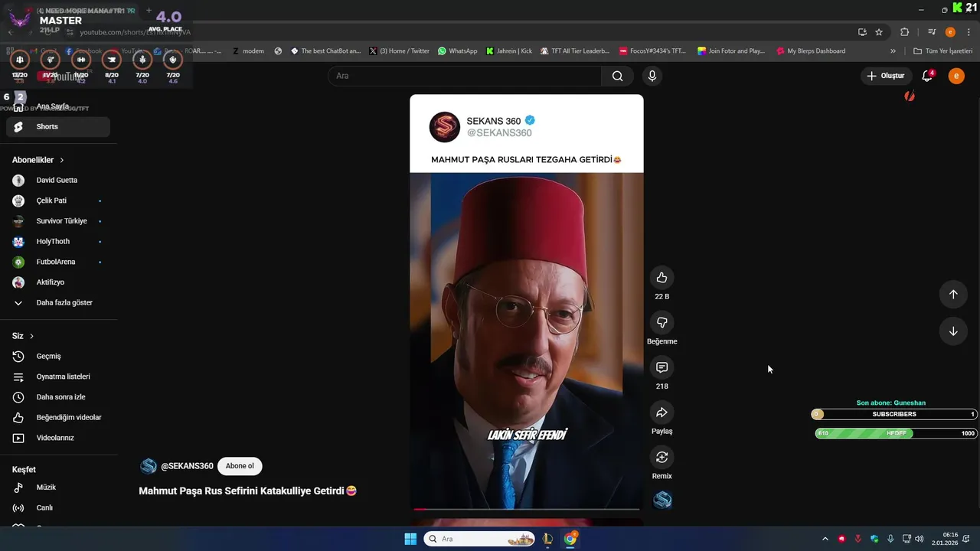Screen dimensions: 980x551
Task: Show more bookmarks with double chevron
Action: click(x=893, y=51)
